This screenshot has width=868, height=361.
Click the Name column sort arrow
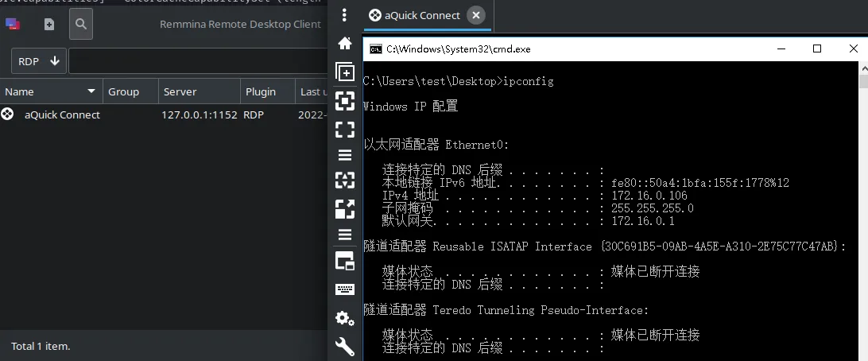point(91,92)
